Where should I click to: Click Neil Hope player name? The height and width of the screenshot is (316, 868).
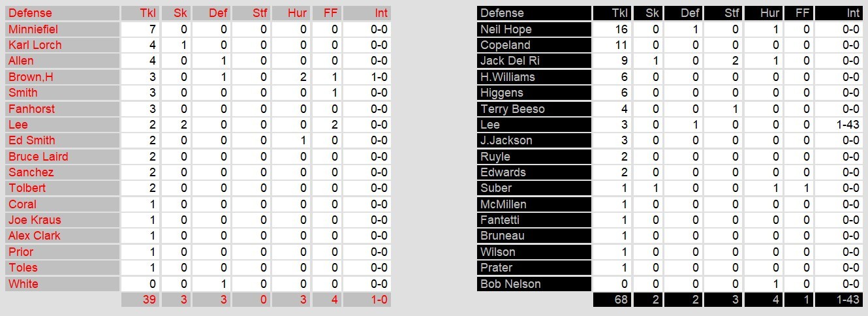tap(506, 29)
